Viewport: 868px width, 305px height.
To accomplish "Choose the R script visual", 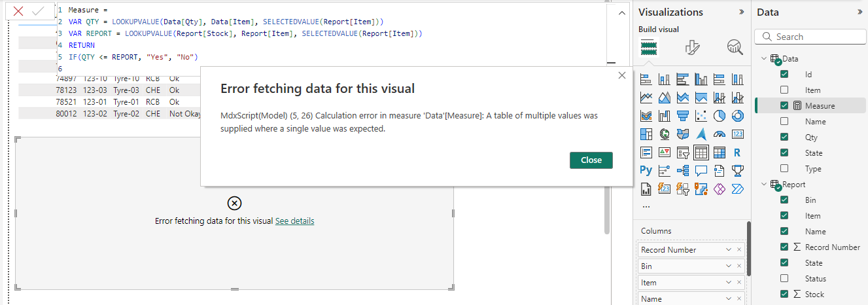I will (738, 152).
